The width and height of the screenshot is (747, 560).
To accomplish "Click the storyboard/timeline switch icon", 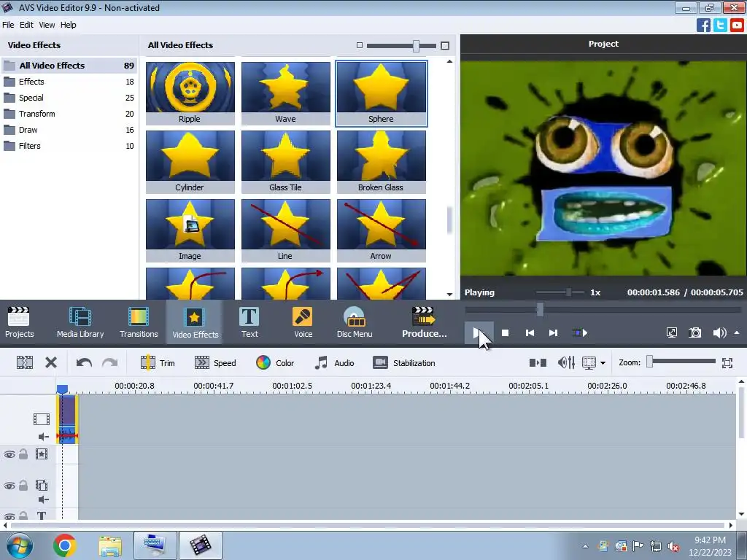I will click(538, 363).
